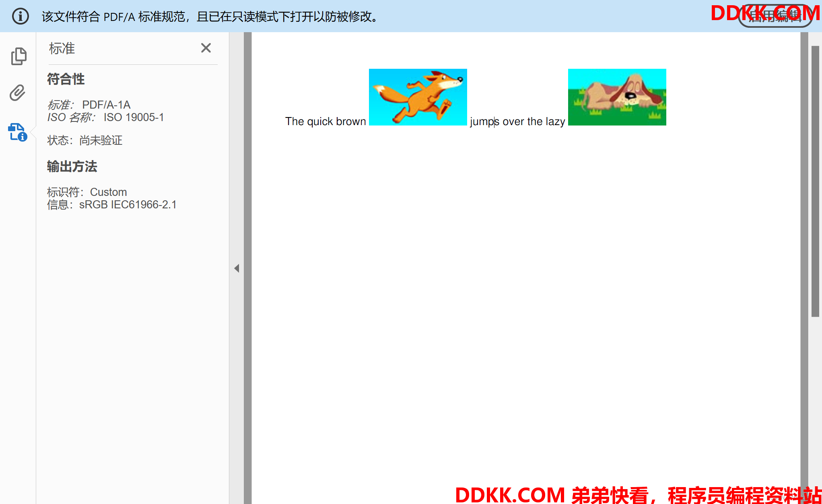Viewport: 822px width, 504px height.
Task: Click the enable editing button
Action: coord(775,16)
